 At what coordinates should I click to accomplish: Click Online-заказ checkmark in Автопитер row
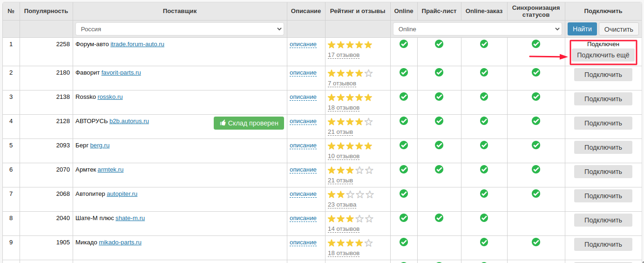point(484,194)
